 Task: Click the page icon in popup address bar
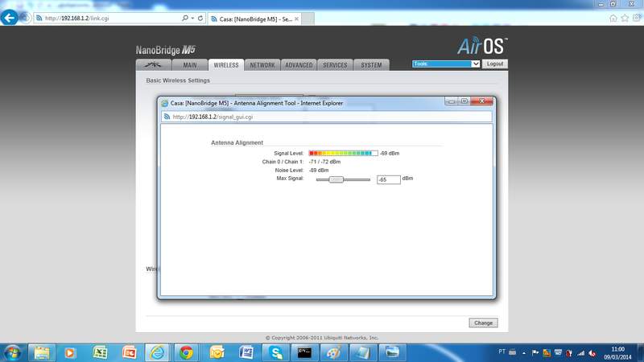click(x=167, y=117)
